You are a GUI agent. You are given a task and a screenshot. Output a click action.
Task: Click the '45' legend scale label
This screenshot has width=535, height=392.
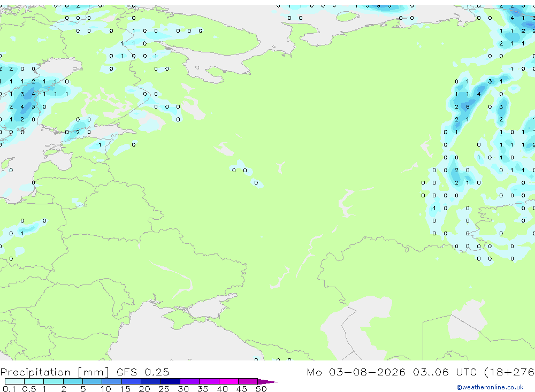[x=242, y=389]
